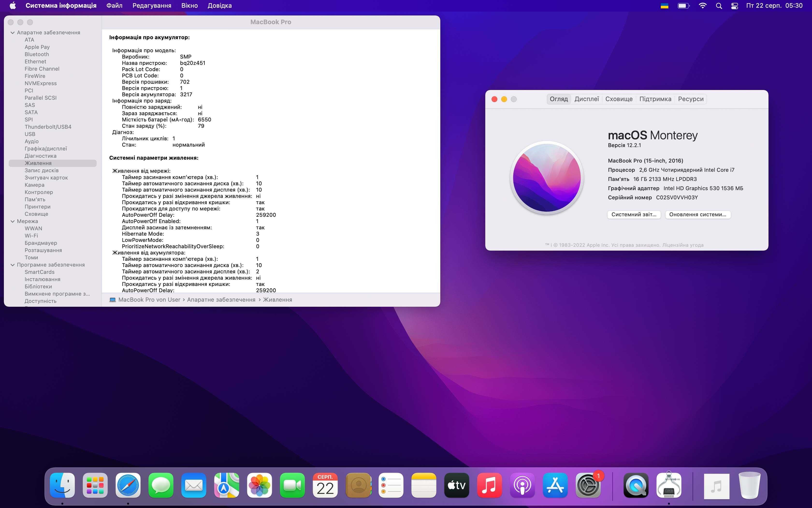Collapse the Апаратне забезпечення section

pos(12,33)
